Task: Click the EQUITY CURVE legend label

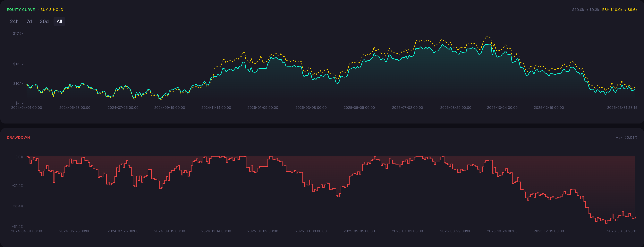Action: [x=21, y=10]
